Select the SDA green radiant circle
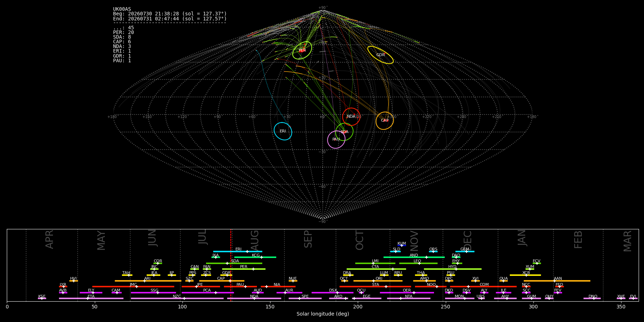This screenshot has height=322, width=644. 344,132
